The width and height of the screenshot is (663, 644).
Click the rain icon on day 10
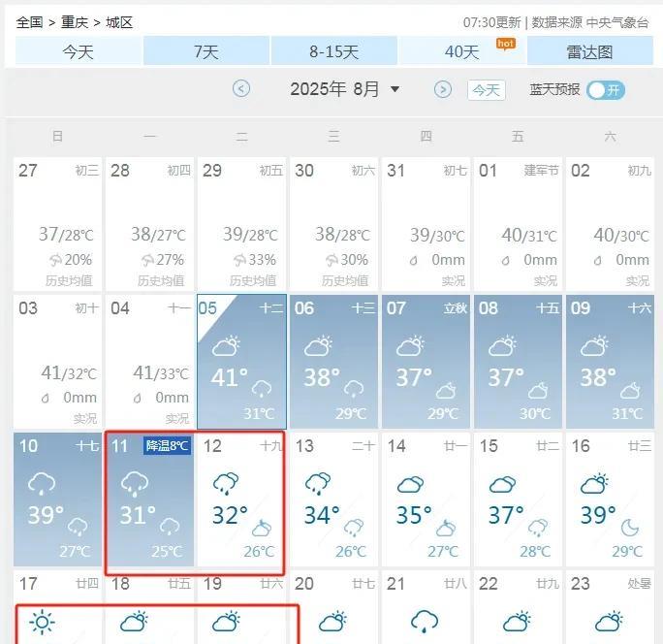click(42, 484)
